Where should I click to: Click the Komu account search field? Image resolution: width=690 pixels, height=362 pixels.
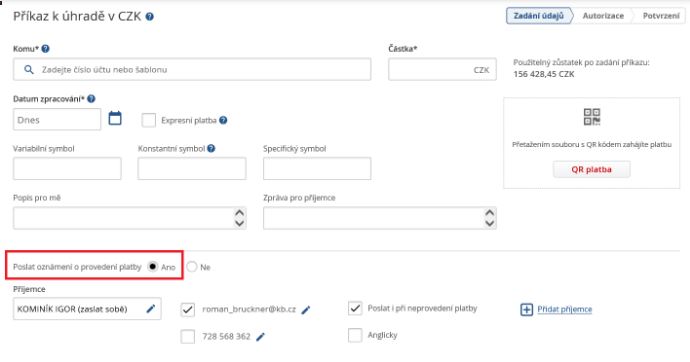[x=192, y=69]
